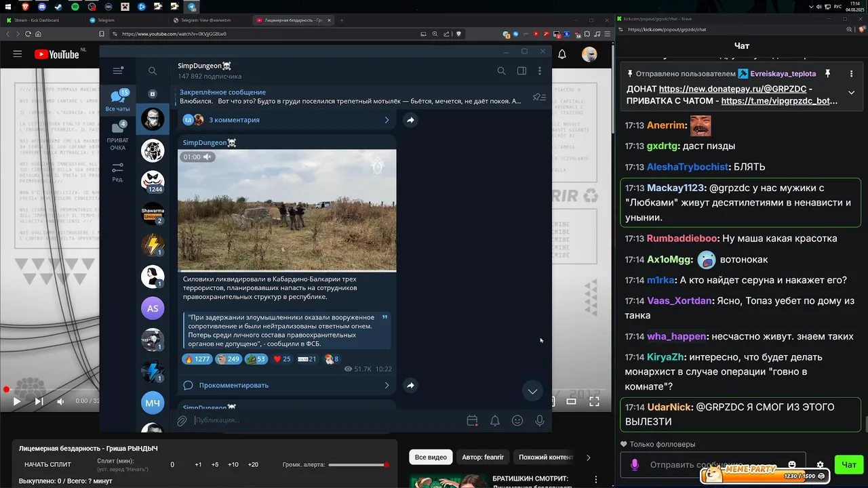
Task: Open Telegram hamburger menu
Action: 118,70
